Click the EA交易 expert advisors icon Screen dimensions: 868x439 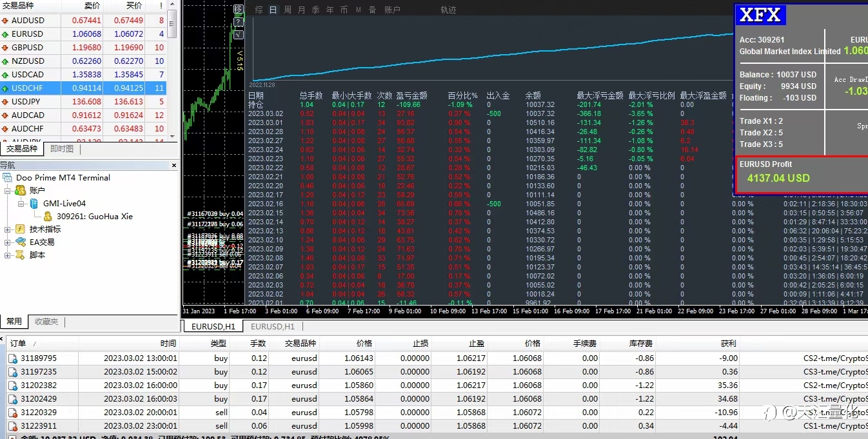[21, 242]
